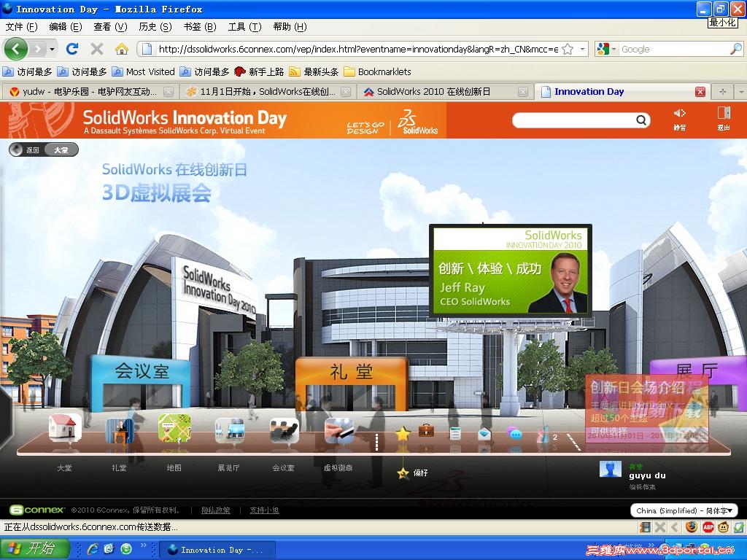Open the 帮助 (H) menu
The image size is (747, 560).
[x=290, y=27]
